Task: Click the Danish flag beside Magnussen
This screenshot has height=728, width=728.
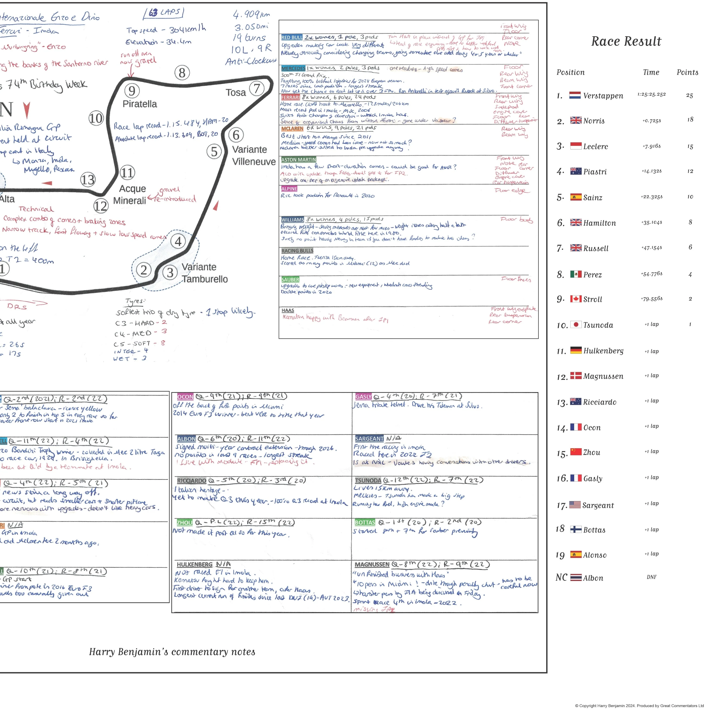Action: (x=576, y=375)
